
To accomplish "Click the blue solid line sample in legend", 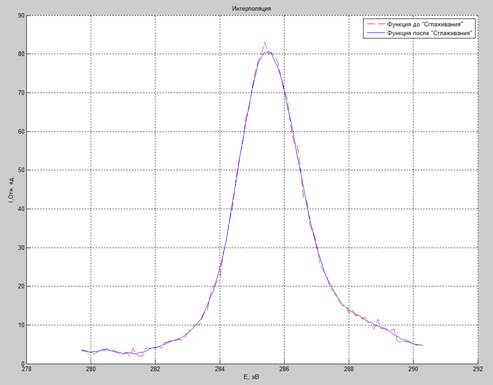I will point(375,33).
